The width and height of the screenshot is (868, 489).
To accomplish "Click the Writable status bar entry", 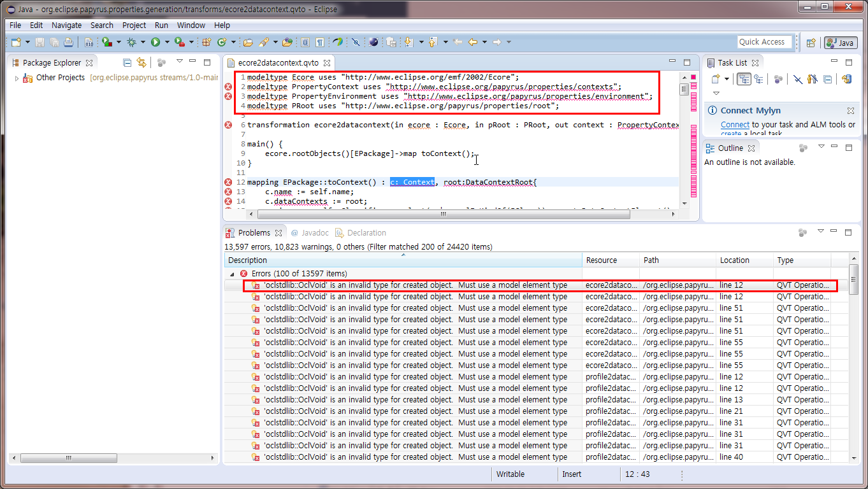I will point(510,474).
